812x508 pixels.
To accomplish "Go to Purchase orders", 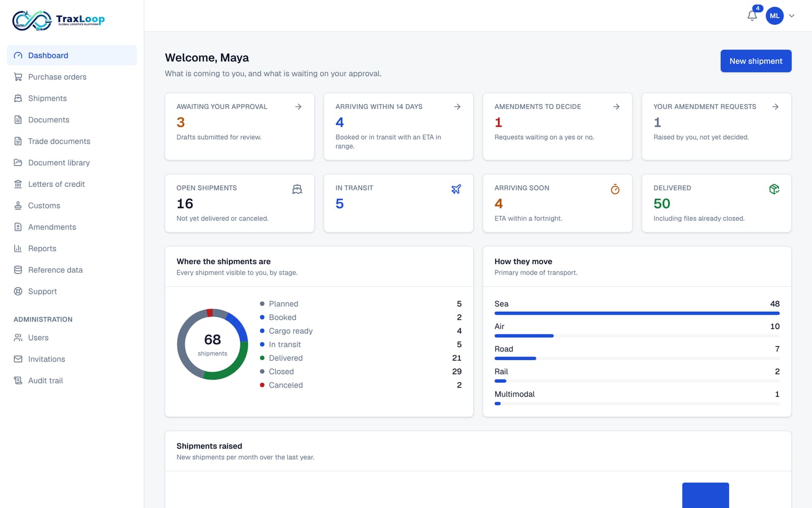I will tap(72, 77).
